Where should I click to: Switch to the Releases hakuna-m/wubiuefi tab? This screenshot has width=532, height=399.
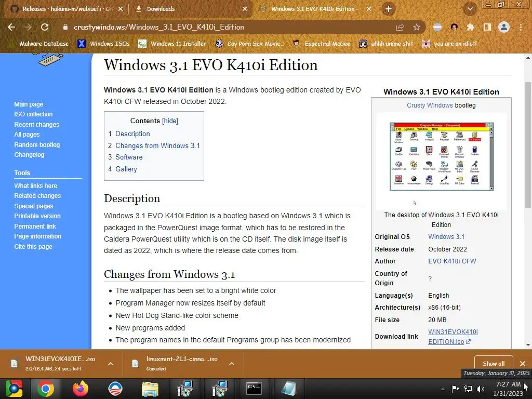(66, 9)
